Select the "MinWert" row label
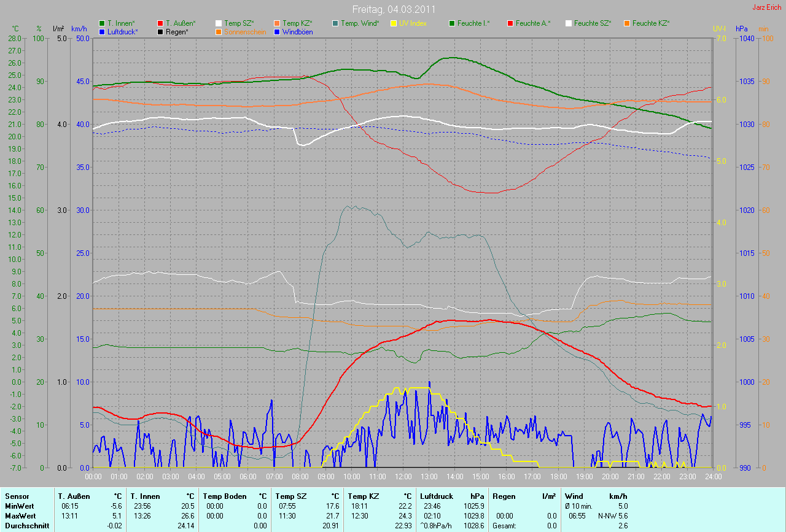 18,506
